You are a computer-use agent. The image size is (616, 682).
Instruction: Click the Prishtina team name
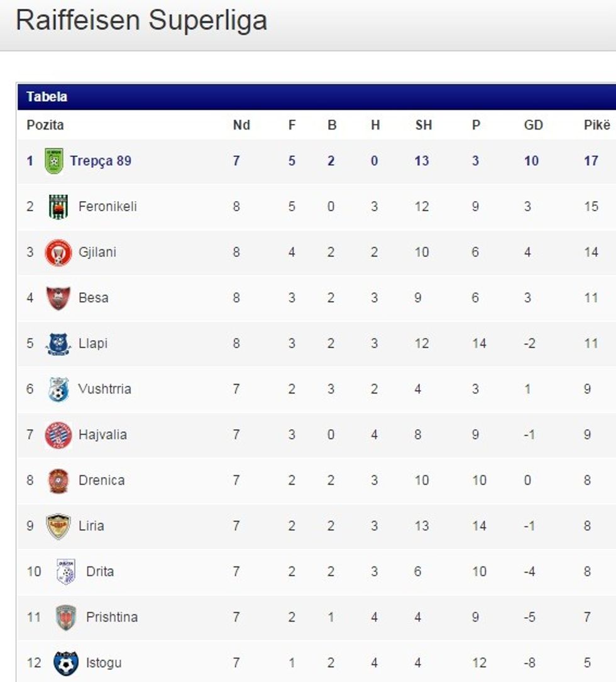pyautogui.click(x=112, y=617)
